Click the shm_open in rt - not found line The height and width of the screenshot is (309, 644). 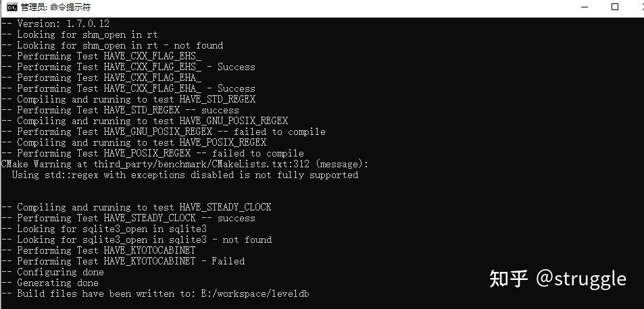pos(112,45)
